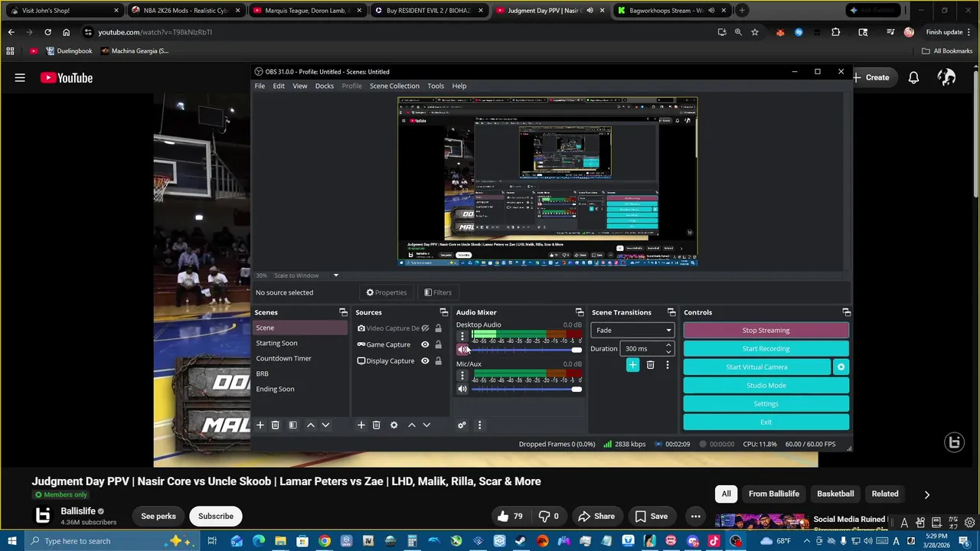Open the Fade transition dropdown

click(x=632, y=330)
